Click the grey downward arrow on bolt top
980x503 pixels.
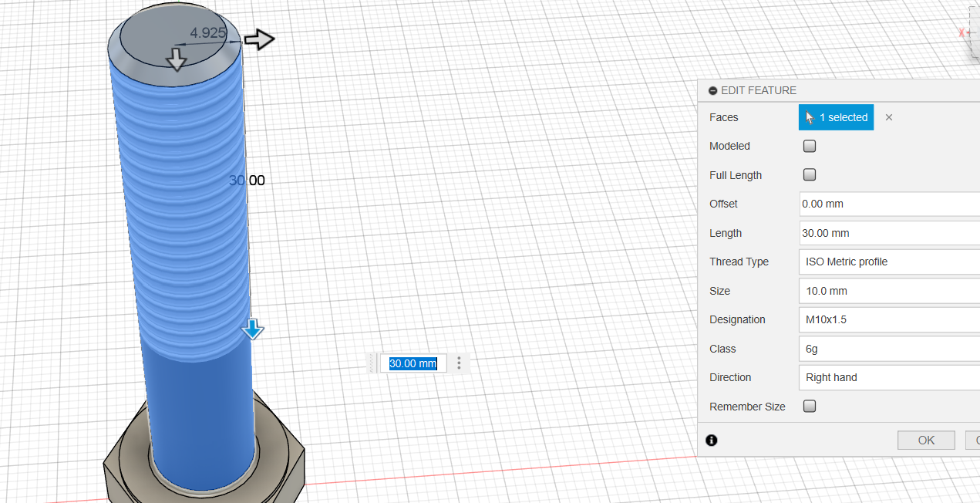[177, 59]
